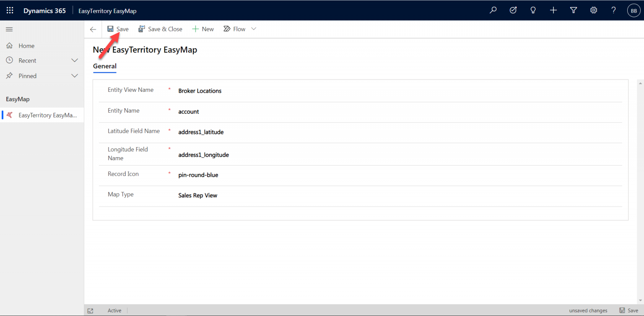The image size is (644, 316).
Task: Open global search with the magnifier icon
Action: click(493, 10)
